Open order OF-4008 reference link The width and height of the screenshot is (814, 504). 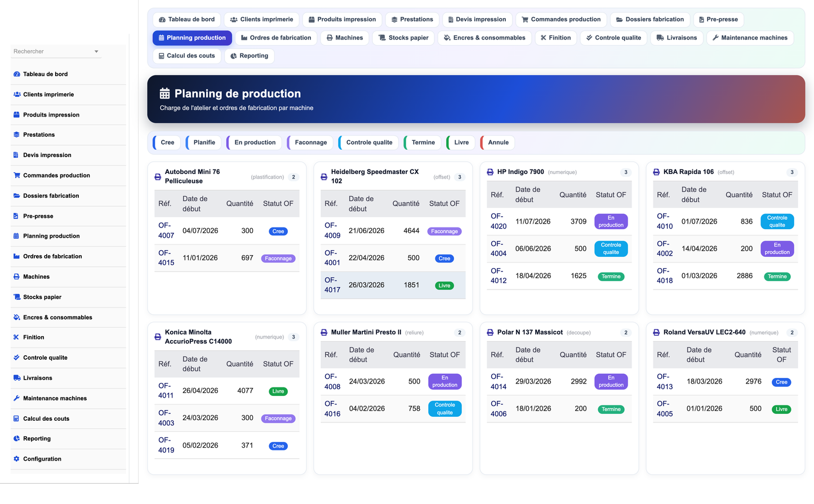click(332, 382)
